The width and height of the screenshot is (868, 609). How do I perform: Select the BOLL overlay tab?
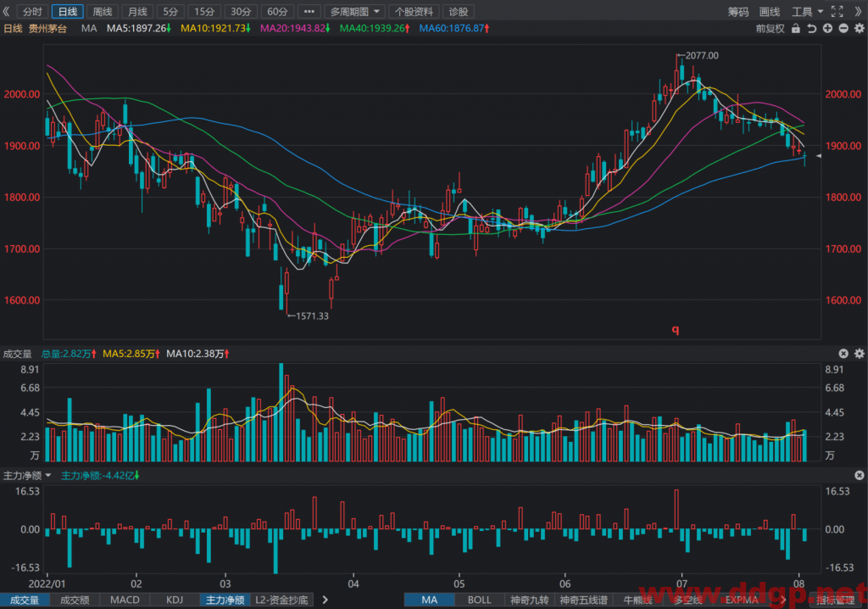pos(480,600)
